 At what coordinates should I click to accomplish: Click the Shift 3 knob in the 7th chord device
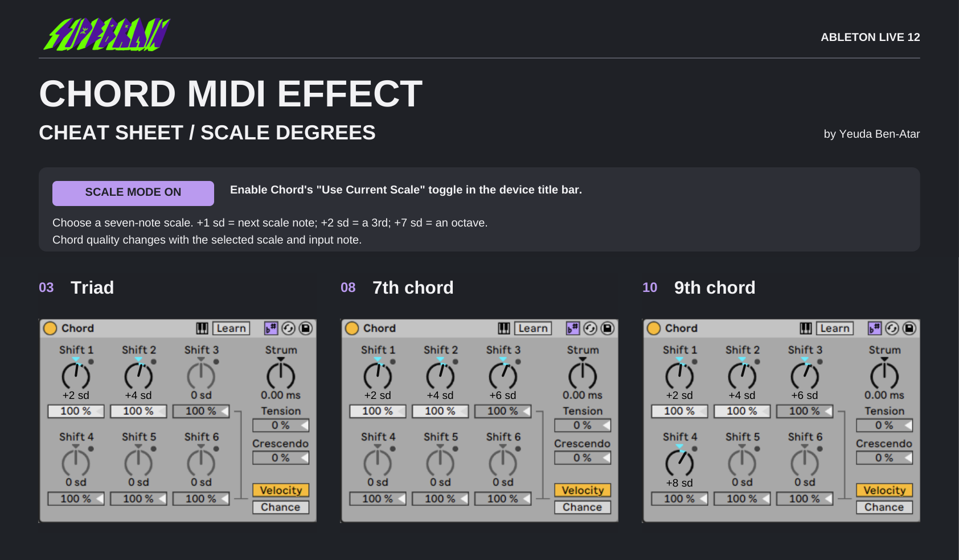click(x=503, y=374)
